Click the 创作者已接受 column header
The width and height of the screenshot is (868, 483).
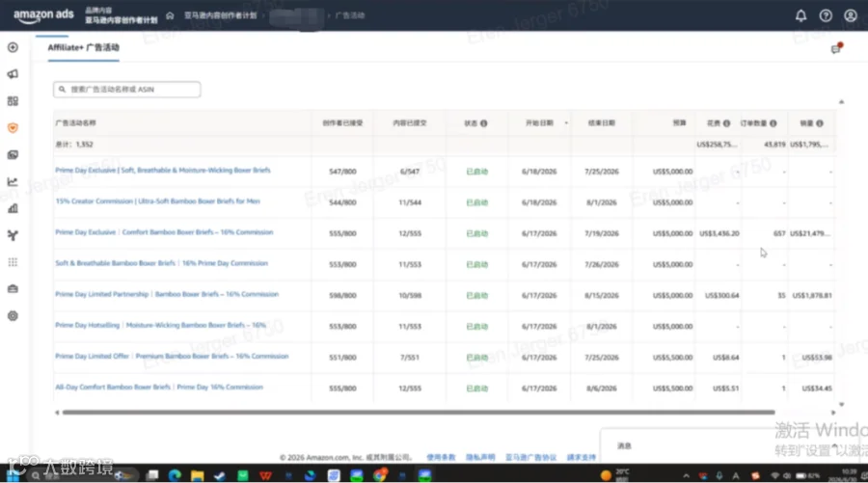(x=342, y=122)
